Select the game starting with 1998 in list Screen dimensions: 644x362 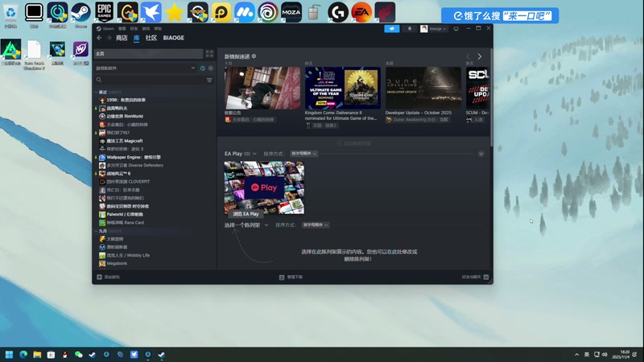(x=126, y=100)
